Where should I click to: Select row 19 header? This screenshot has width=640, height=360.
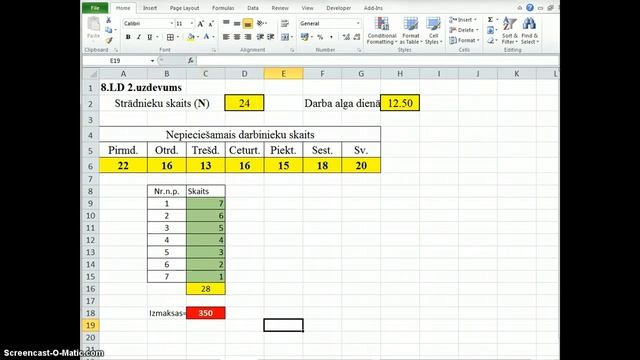pos(90,325)
